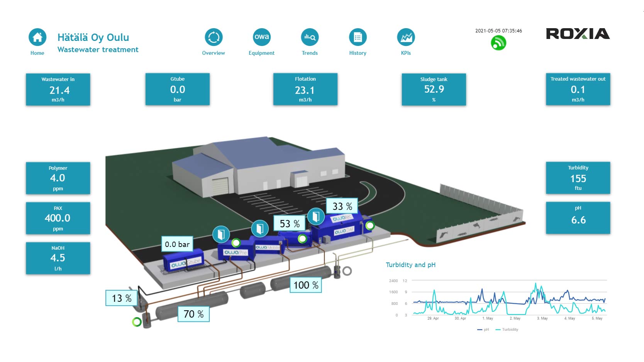Click the Equipment menu label

click(x=261, y=53)
